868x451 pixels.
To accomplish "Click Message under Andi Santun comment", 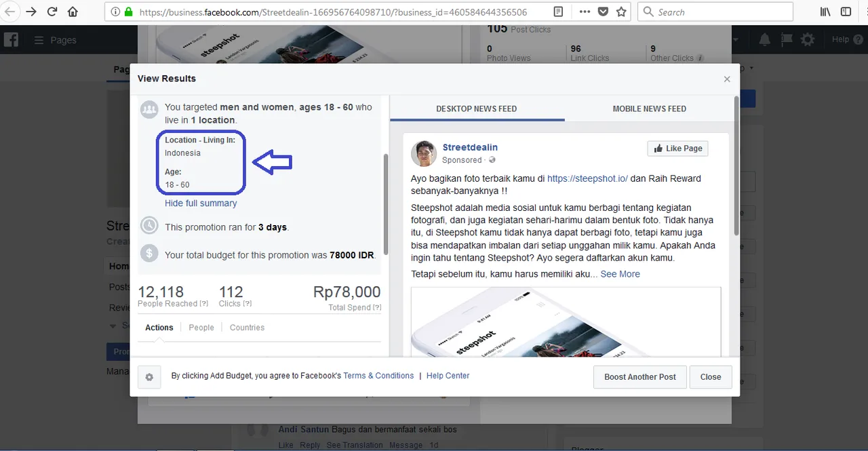I will [406, 445].
